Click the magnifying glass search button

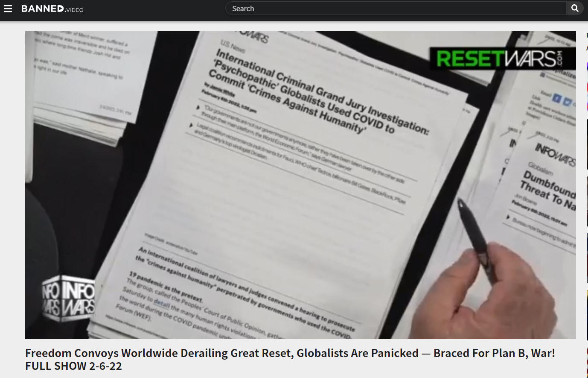pyautogui.click(x=575, y=9)
